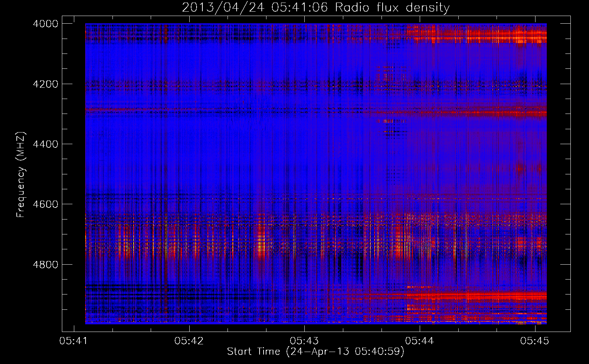Select the 4000 frequency tick label
589x364 pixels.
pyautogui.click(x=46, y=24)
